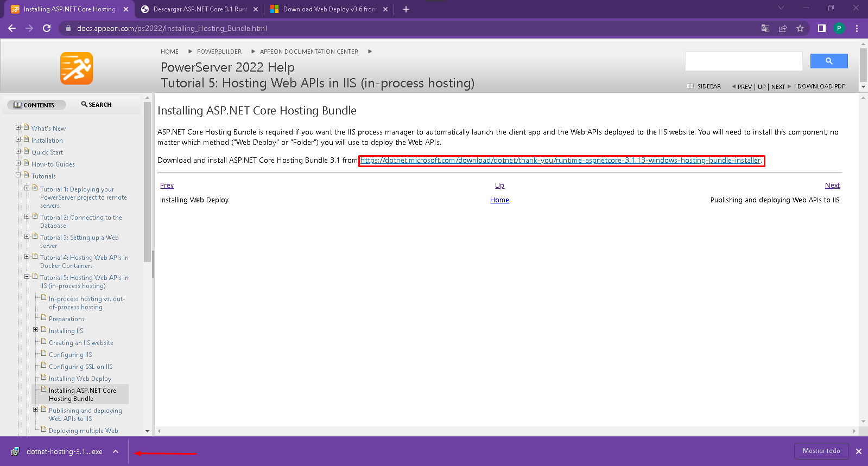Click the DOWNLOAD PDF link
The image size is (868, 466).
coord(821,86)
